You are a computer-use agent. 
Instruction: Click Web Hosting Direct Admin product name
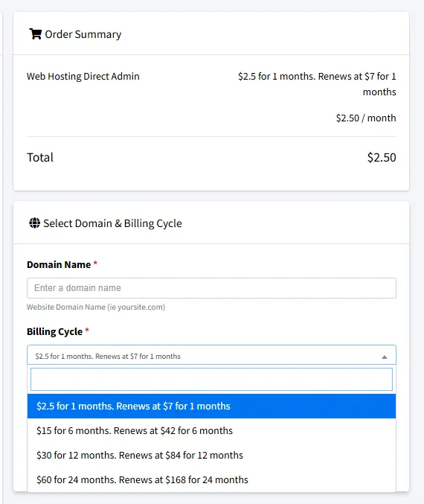pyautogui.click(x=83, y=76)
